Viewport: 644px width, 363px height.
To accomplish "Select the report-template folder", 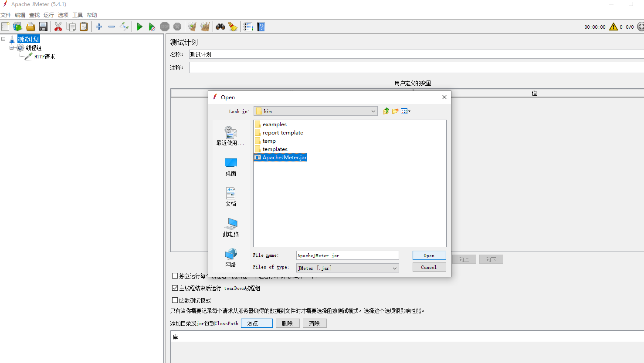I will click(279, 133).
